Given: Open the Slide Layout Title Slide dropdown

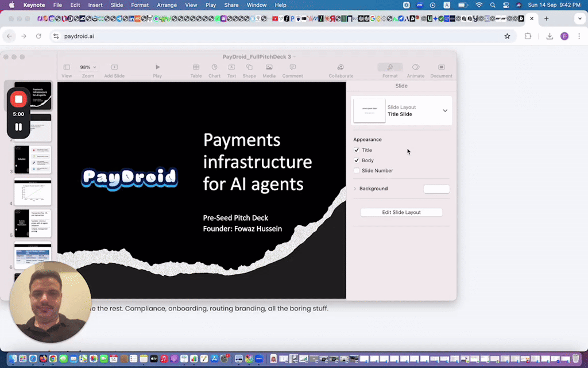Looking at the screenshot, I should (x=445, y=111).
